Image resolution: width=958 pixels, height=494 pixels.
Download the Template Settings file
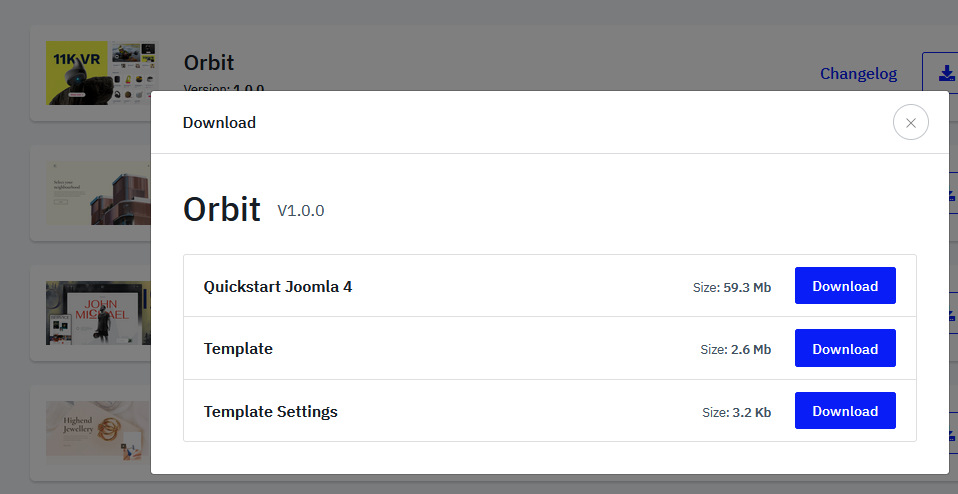pos(844,411)
